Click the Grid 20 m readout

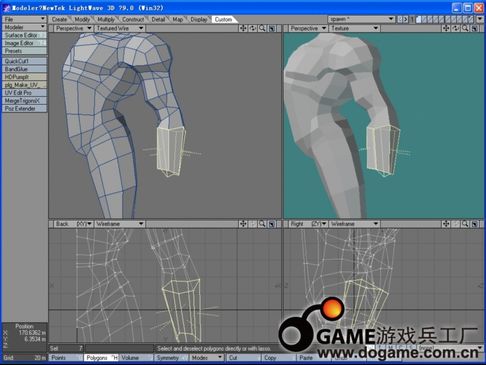[24, 358]
